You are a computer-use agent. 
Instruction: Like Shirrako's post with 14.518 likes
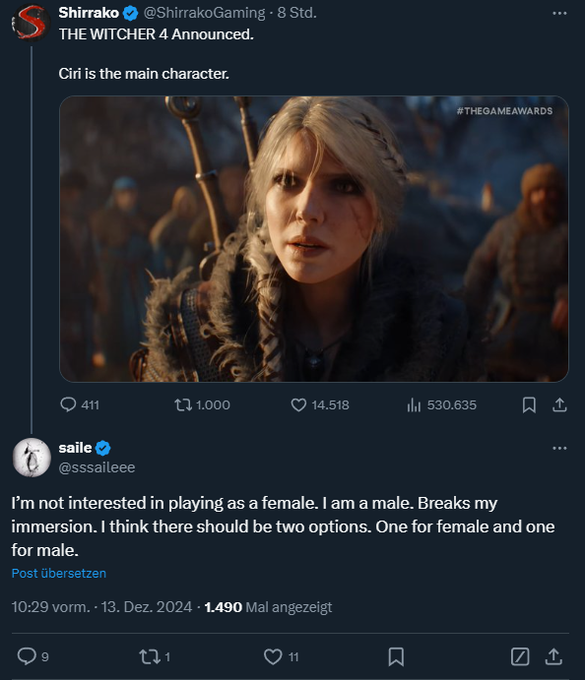click(x=320, y=405)
